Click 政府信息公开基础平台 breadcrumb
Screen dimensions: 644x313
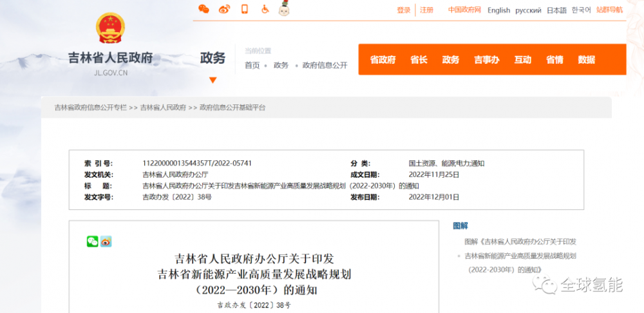pos(232,108)
